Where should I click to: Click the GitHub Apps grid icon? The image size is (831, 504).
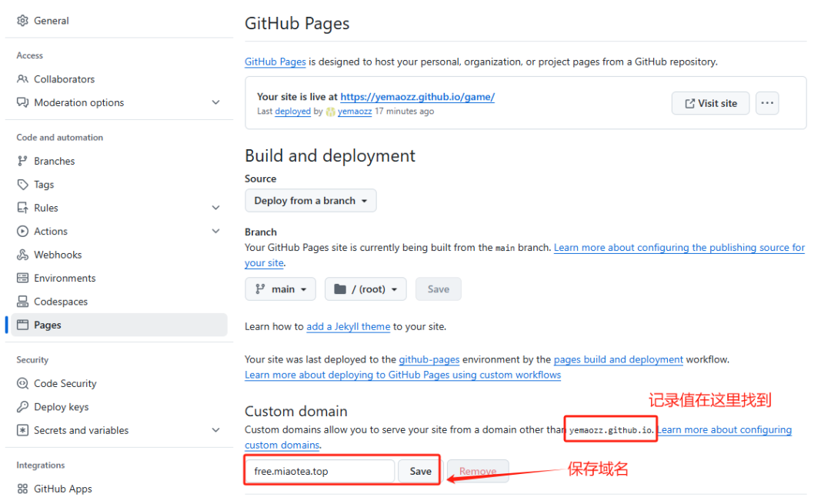[x=22, y=489]
